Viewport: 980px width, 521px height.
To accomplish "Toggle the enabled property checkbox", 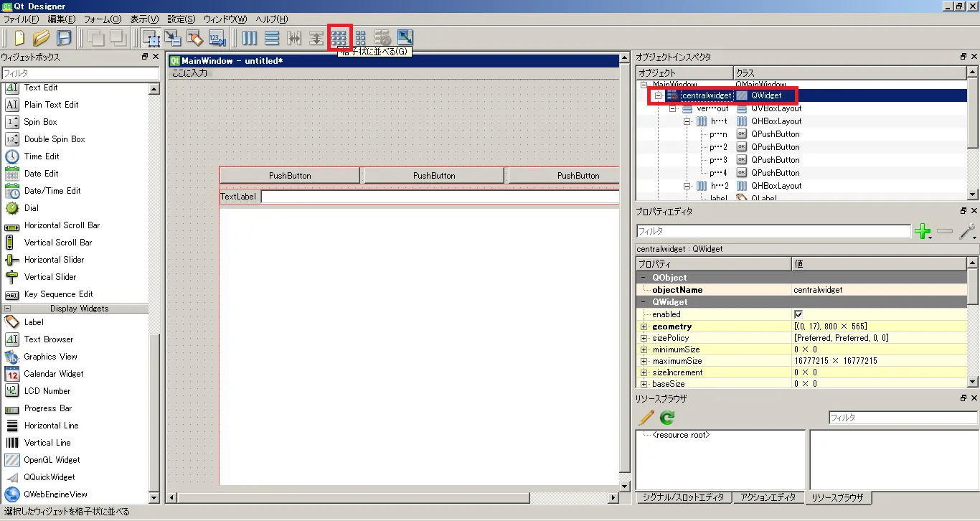I will click(x=798, y=314).
